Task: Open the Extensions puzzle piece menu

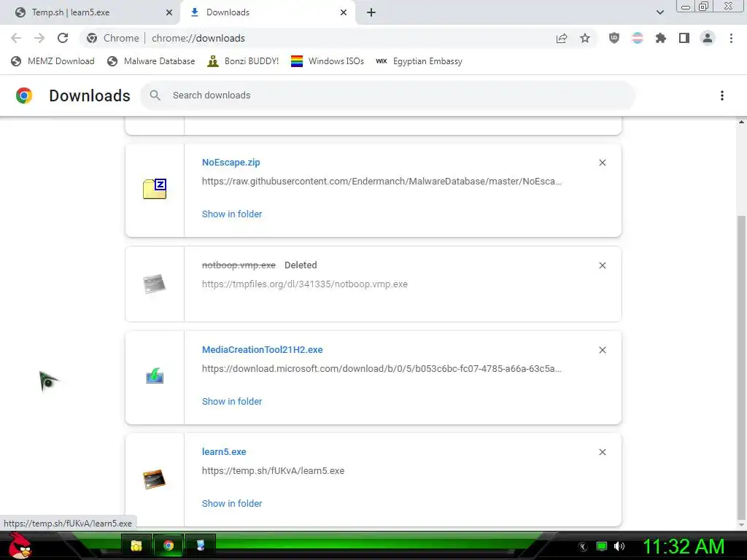Action: click(x=661, y=38)
